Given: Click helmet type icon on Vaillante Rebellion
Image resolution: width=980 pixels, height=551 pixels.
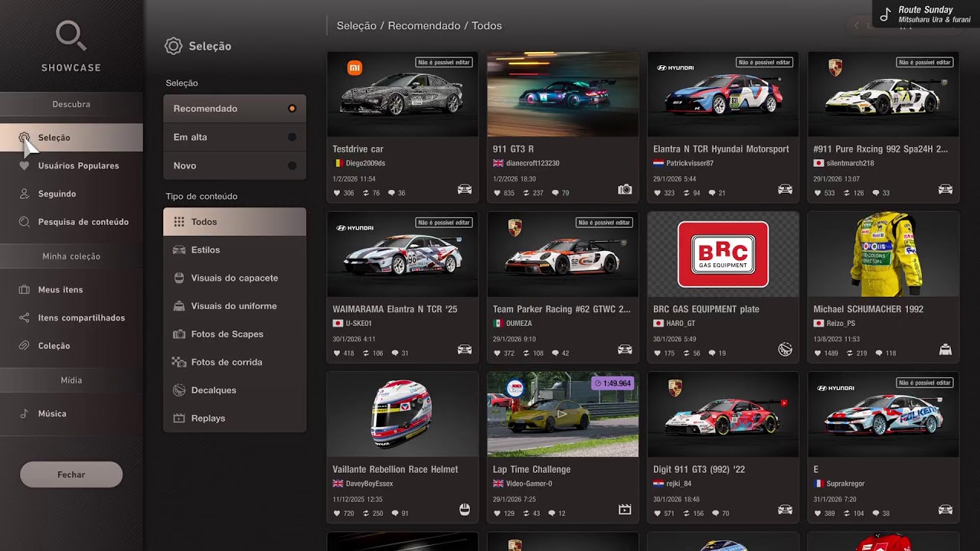Looking at the screenshot, I should (464, 510).
